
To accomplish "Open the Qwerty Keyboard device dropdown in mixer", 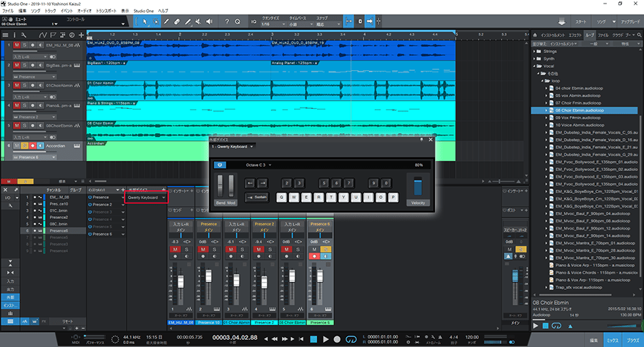I will tap(146, 197).
